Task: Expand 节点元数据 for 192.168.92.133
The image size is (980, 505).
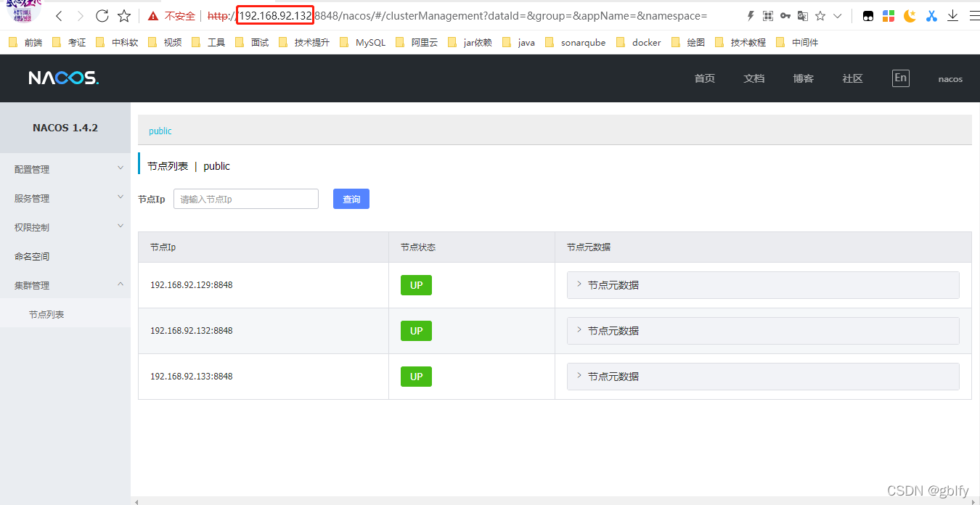Action: [x=763, y=377]
